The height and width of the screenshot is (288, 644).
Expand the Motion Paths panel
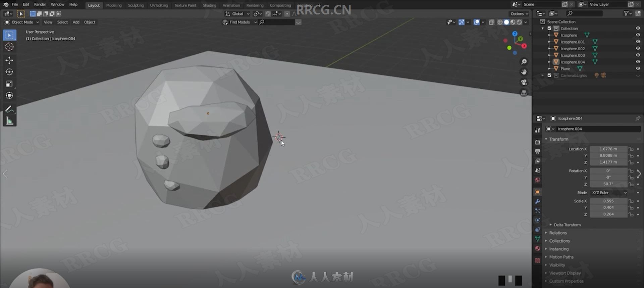561,257
